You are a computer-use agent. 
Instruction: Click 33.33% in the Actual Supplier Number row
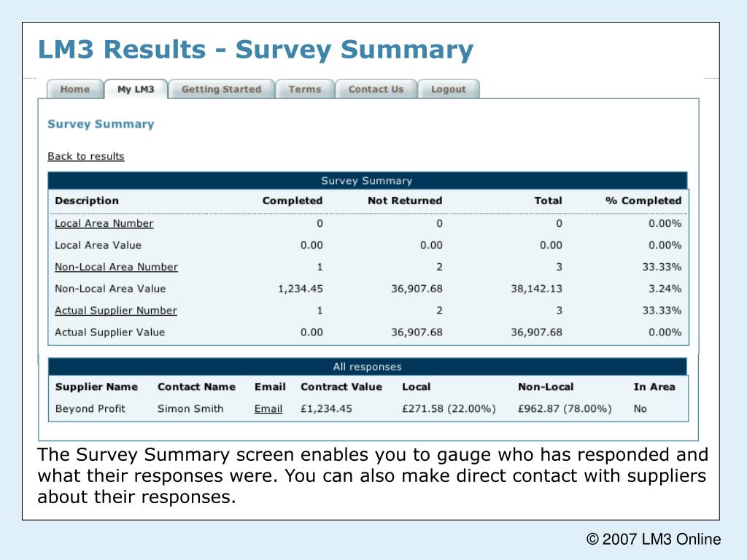[x=662, y=311]
